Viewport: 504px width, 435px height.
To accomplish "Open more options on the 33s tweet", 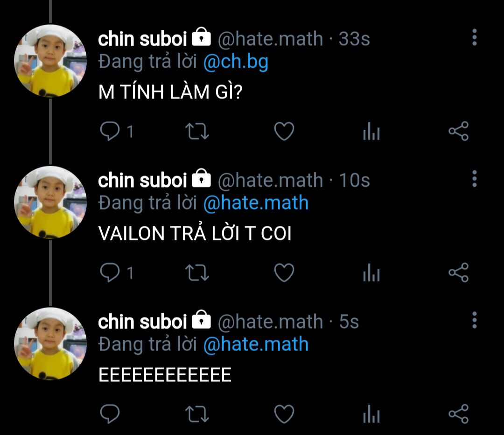I will pyautogui.click(x=475, y=37).
